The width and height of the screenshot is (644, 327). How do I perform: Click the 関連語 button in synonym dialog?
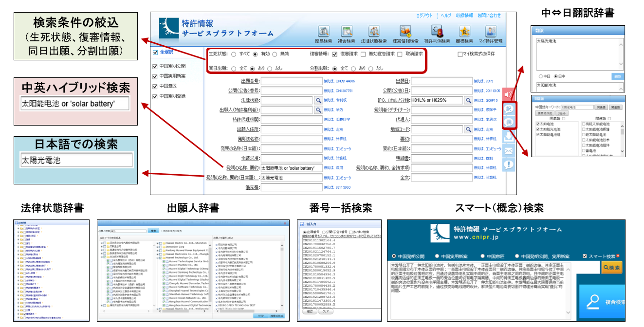pyautogui.click(x=615, y=107)
